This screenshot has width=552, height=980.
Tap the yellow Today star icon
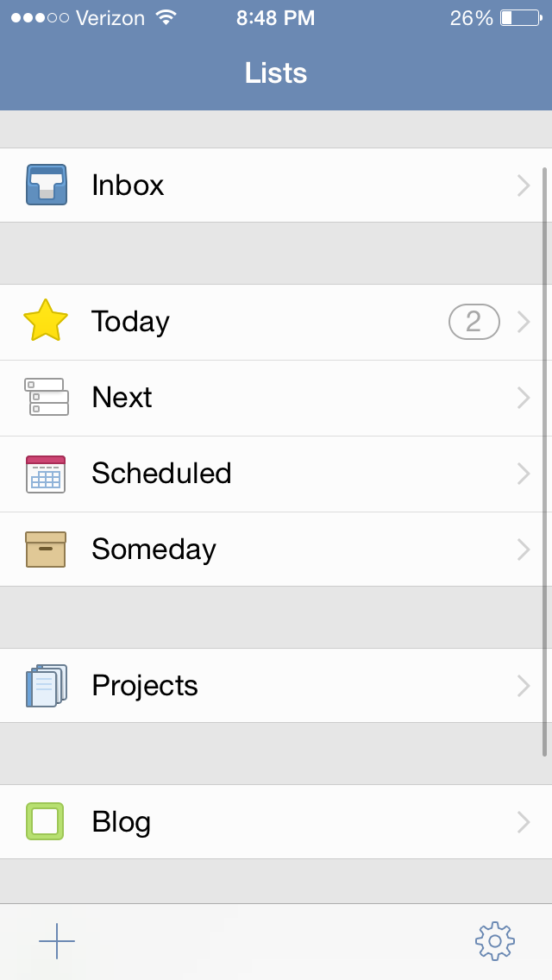click(x=46, y=321)
